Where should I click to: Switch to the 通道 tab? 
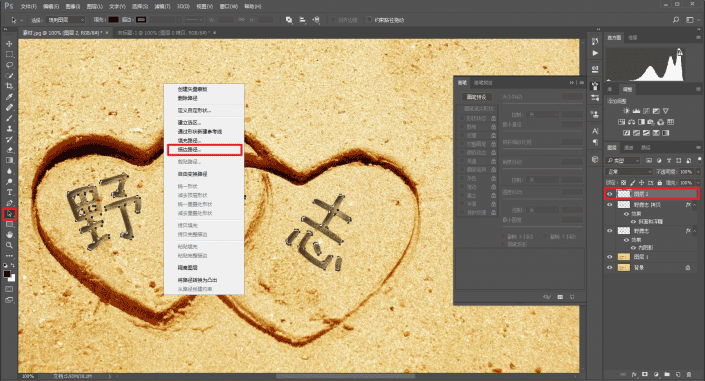(629, 148)
